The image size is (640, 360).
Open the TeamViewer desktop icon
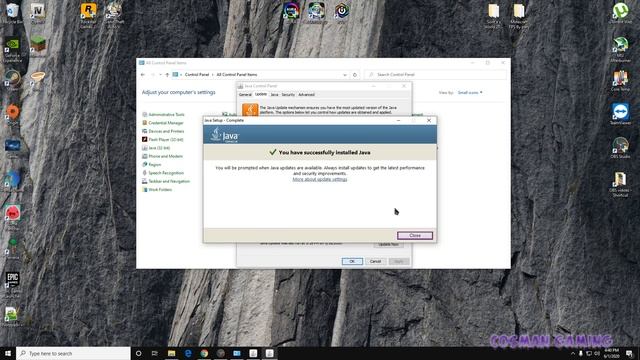pos(620,114)
